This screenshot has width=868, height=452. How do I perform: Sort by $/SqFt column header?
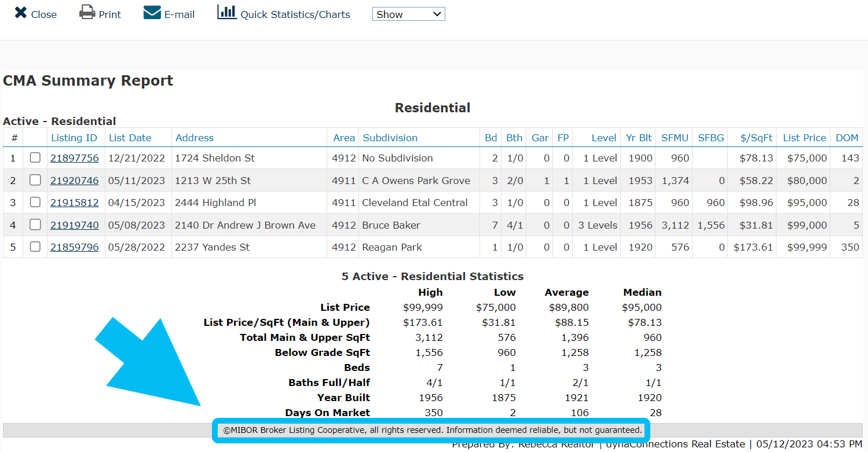(x=756, y=138)
